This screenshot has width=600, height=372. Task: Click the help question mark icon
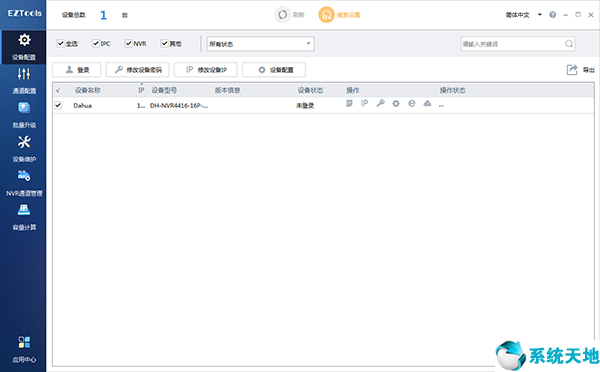552,15
